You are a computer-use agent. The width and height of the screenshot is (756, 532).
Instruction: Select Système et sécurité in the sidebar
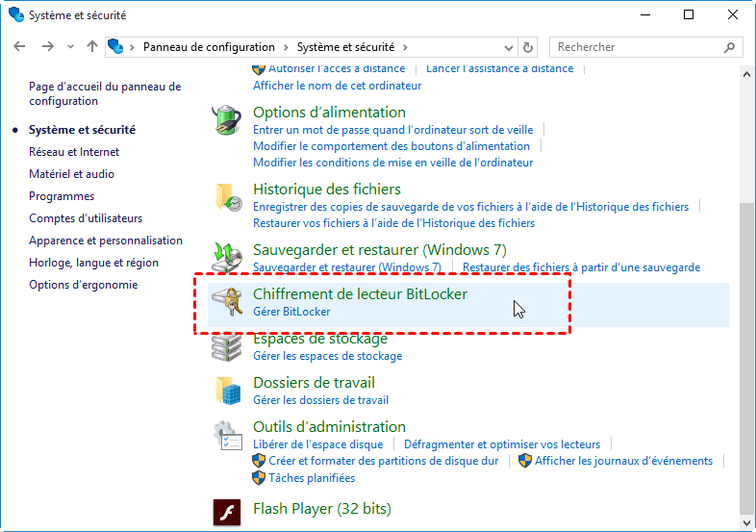82,130
